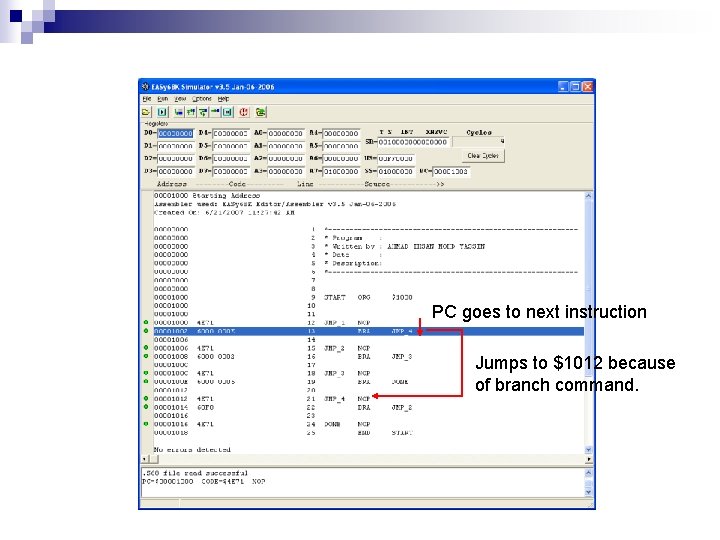The width and height of the screenshot is (720, 540).
Task: Maximize the EASy68K Simulator window
Action: coord(575,86)
